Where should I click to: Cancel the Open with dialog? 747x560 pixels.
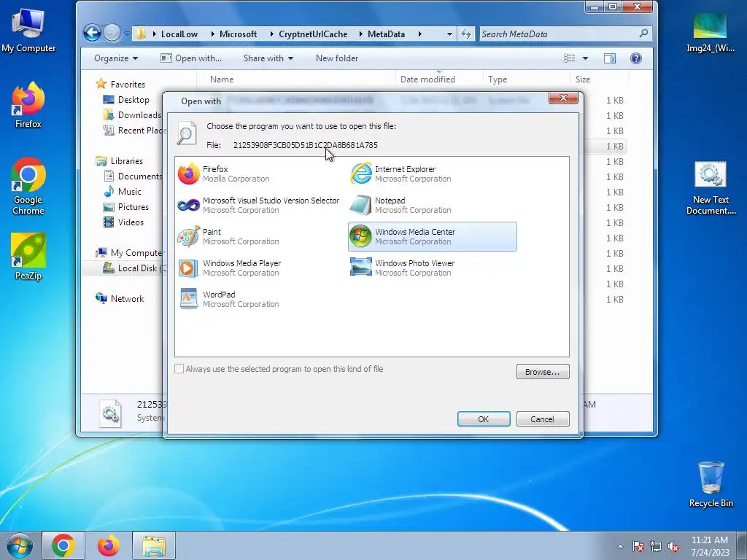pyautogui.click(x=543, y=419)
